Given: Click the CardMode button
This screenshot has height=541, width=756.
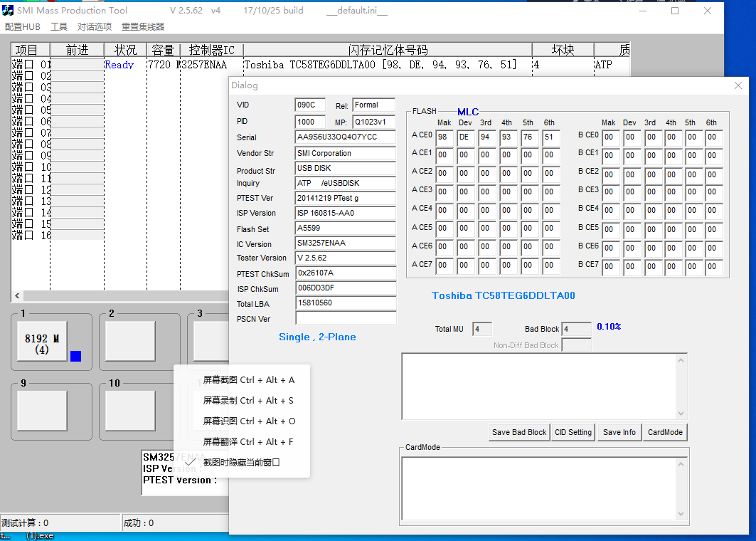Looking at the screenshot, I should coord(665,432).
